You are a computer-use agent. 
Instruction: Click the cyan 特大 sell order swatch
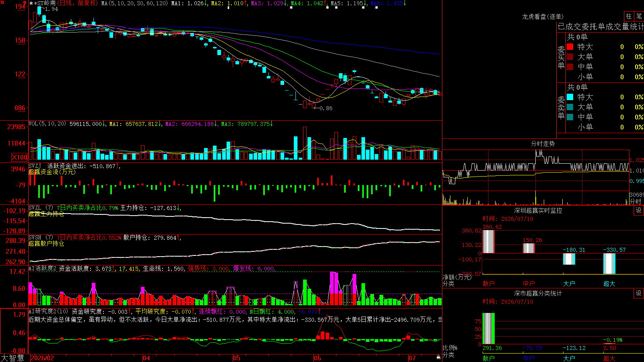click(x=570, y=97)
